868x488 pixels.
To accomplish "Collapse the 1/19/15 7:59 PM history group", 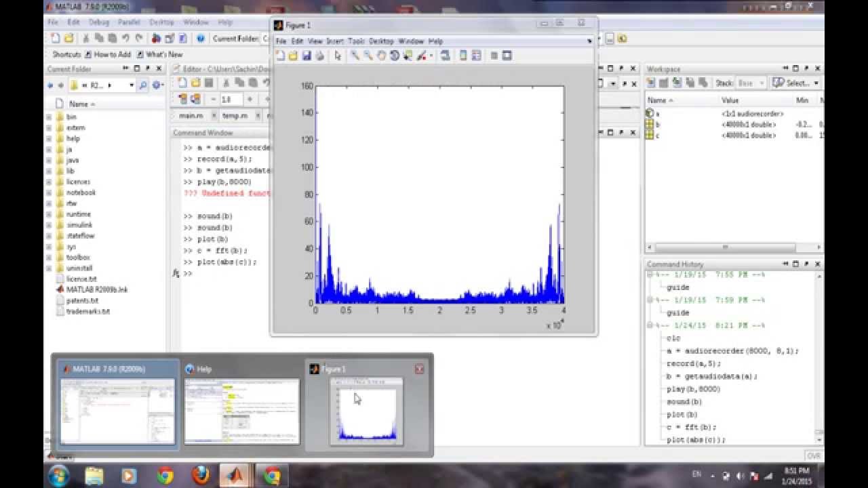I will (650, 300).
